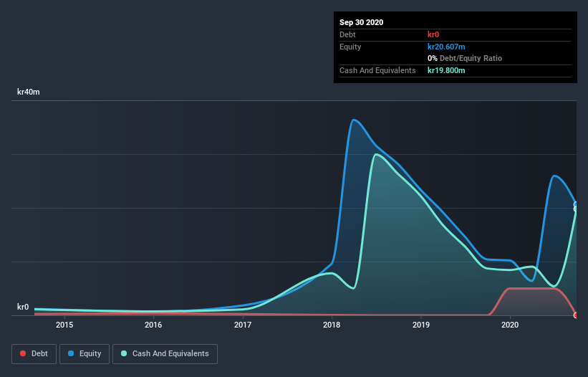Click the 2019 x-axis label
Screen dimensions: 588x377
[x=420, y=325]
